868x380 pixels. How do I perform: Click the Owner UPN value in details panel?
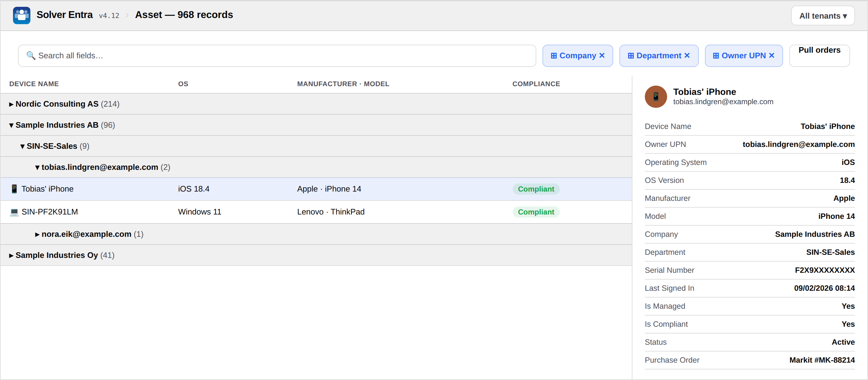pos(798,144)
